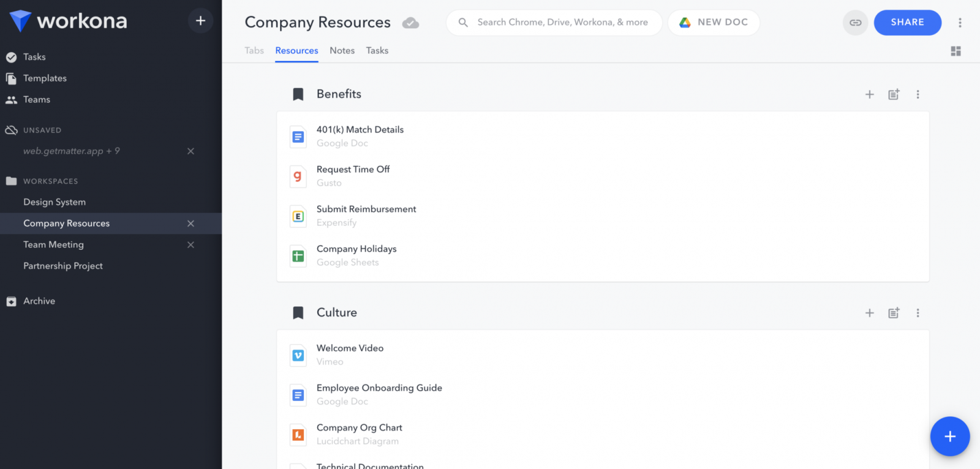Switch to the Tasks tab
Viewport: 980px width, 469px height.
(377, 51)
